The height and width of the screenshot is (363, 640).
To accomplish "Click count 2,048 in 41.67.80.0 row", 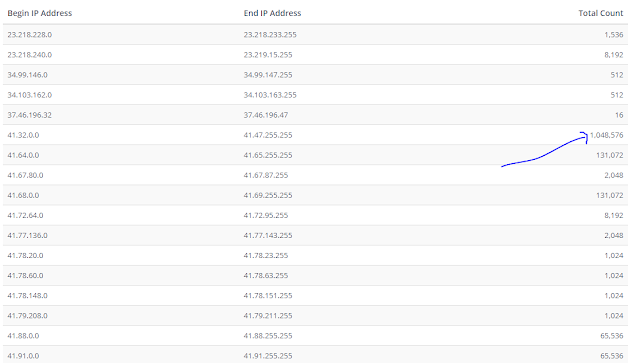I will (x=613, y=175).
